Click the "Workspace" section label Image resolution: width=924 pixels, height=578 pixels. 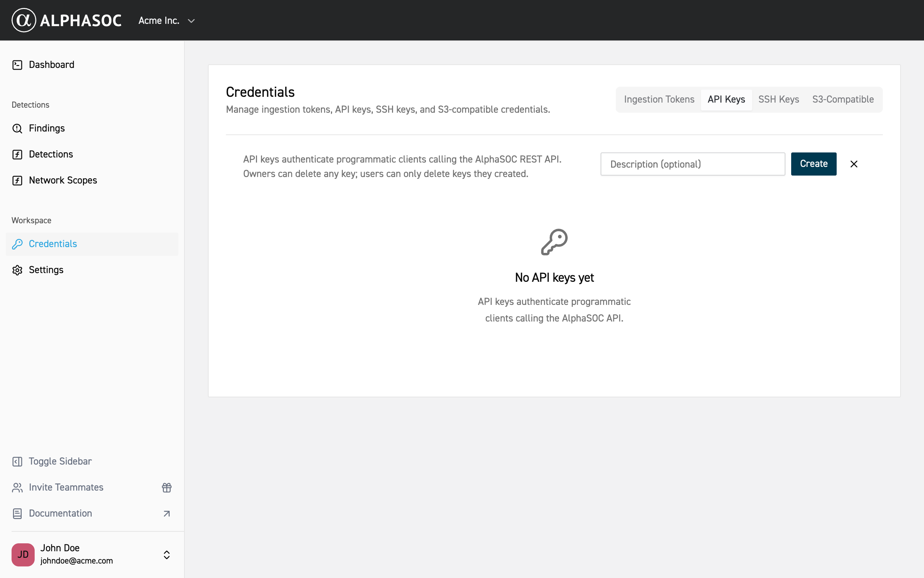pyautogui.click(x=31, y=221)
